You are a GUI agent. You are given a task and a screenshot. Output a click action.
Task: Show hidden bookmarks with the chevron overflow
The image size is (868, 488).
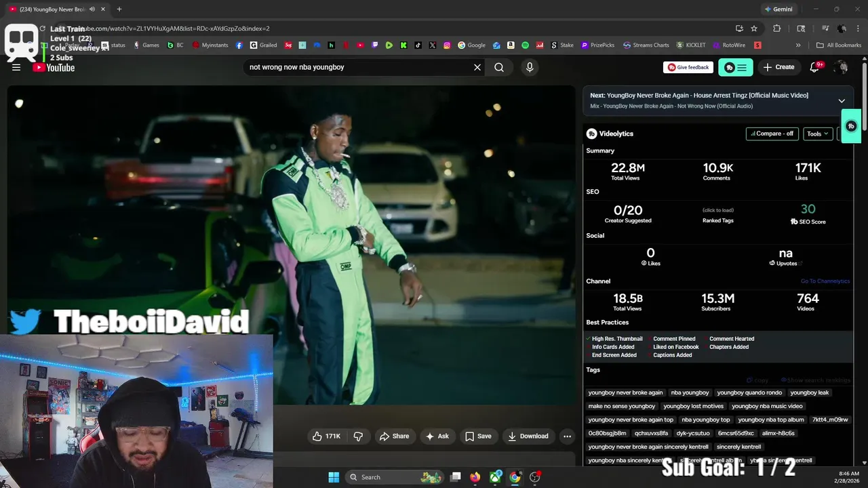(798, 45)
